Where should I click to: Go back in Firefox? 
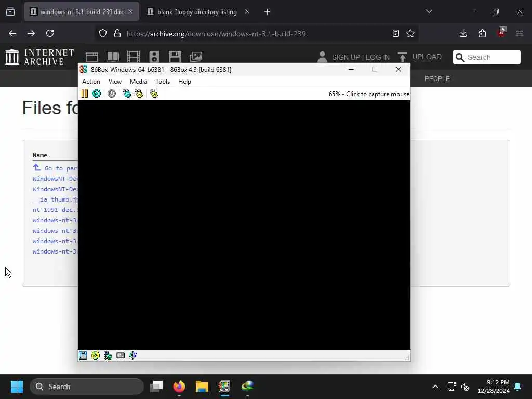[12, 33]
